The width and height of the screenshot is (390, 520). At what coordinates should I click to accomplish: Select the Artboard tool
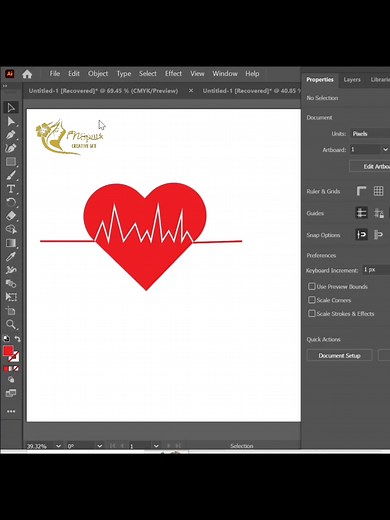click(x=11, y=311)
